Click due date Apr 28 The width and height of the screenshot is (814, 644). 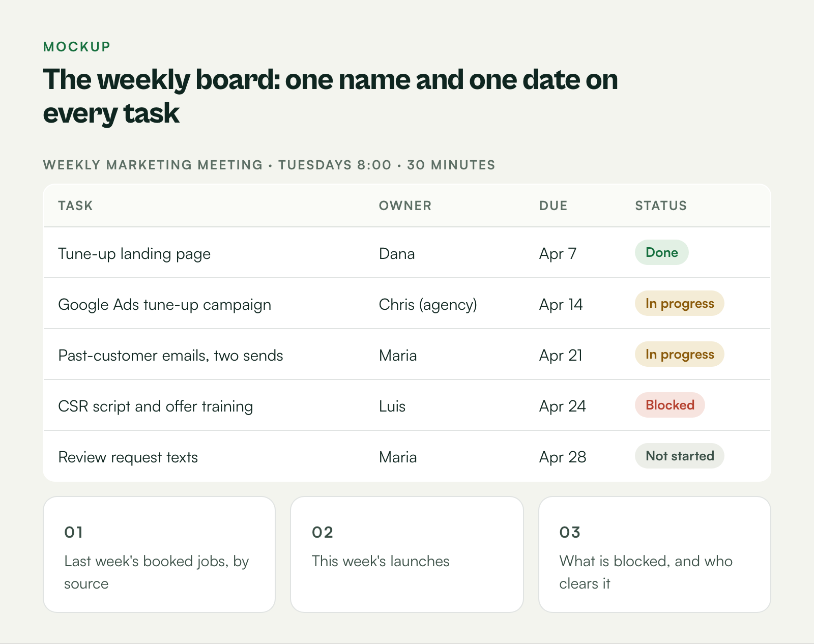coord(563,457)
